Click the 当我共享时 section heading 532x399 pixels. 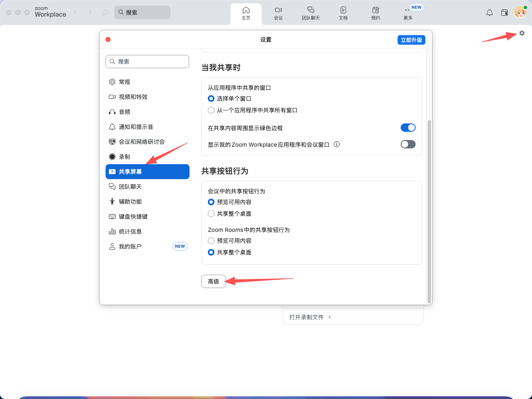pyautogui.click(x=221, y=67)
